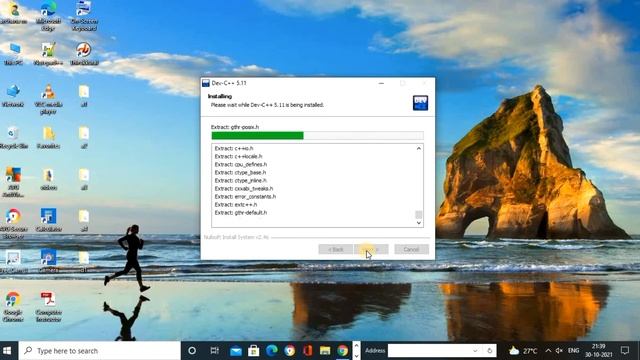Open the clock showing 21:39 30-10-2021
The image size is (640, 360).
(x=599, y=351)
